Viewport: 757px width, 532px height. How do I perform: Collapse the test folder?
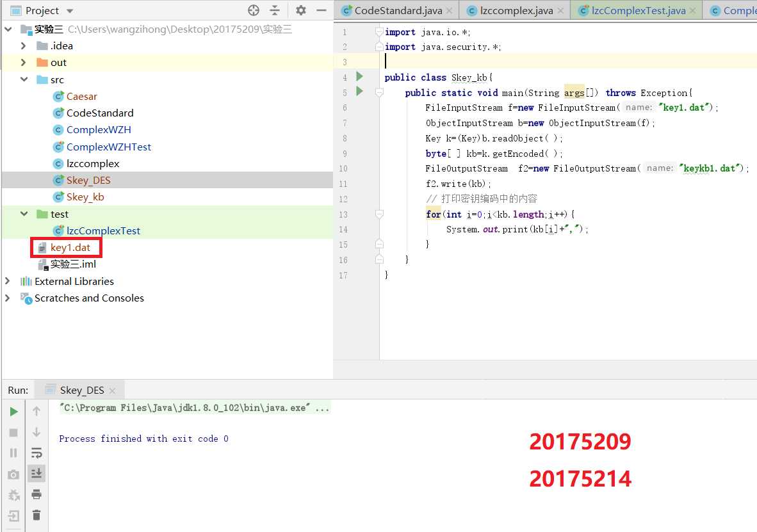pyautogui.click(x=24, y=214)
